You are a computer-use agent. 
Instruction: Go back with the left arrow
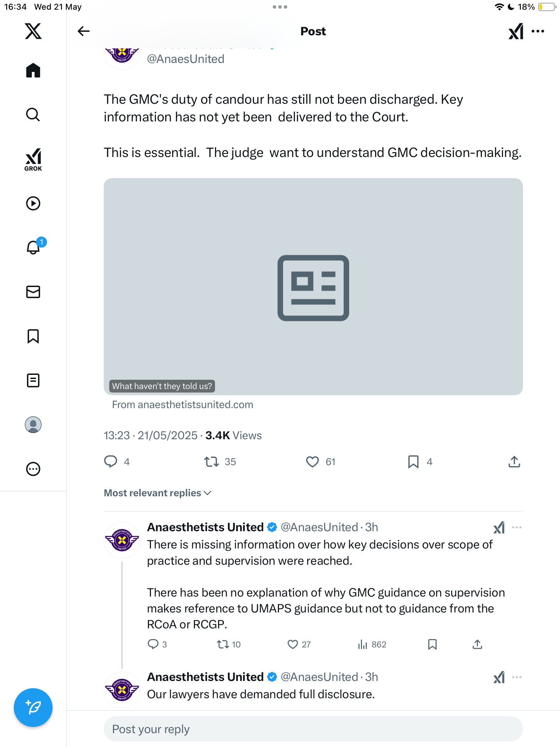coord(83,31)
